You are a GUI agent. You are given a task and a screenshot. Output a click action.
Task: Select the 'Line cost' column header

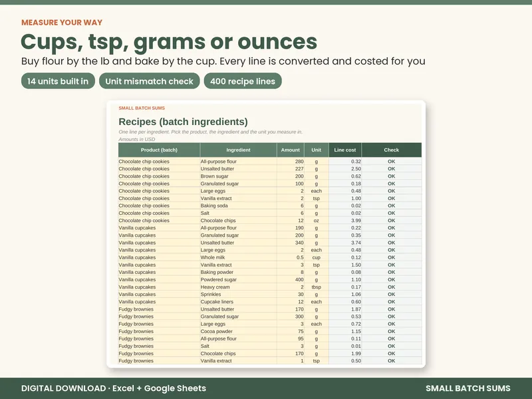tap(345, 150)
